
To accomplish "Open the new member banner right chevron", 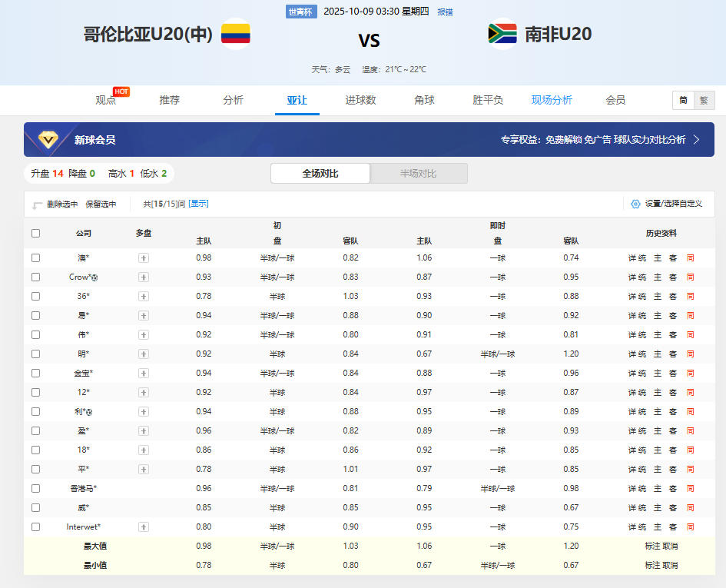I will 696,140.
